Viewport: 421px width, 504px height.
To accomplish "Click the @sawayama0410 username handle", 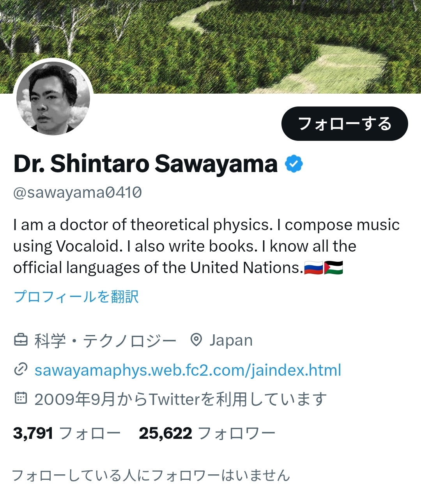I will (78, 192).
